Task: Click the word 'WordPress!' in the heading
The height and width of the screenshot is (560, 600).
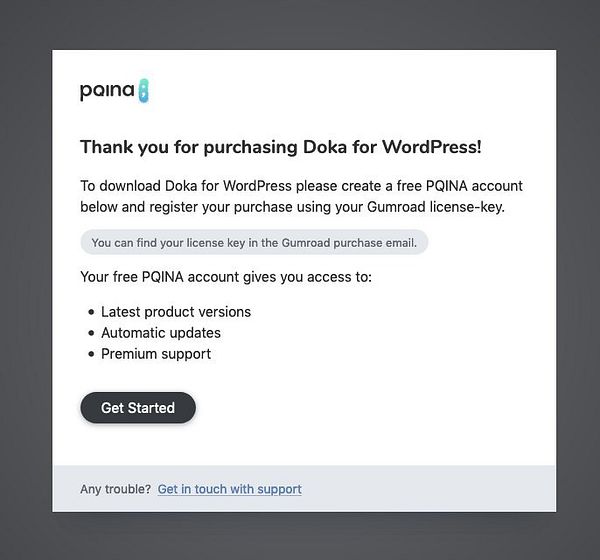Action: (x=432, y=147)
